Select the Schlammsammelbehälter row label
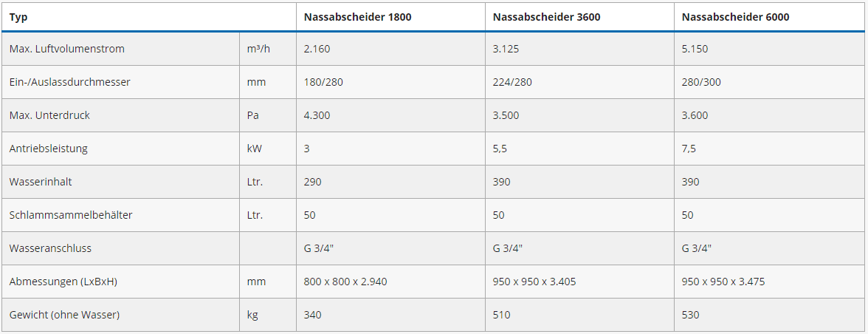This screenshot has height=334, width=868. (x=71, y=215)
